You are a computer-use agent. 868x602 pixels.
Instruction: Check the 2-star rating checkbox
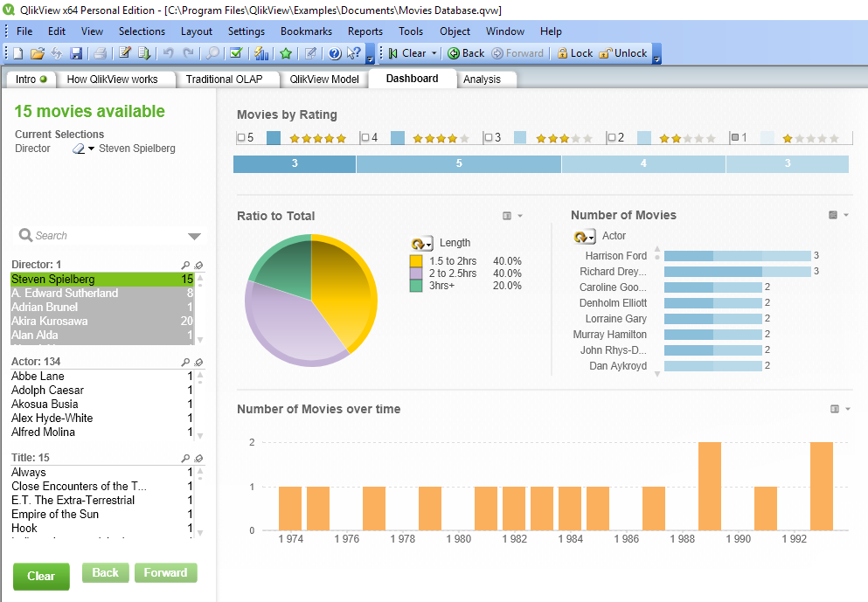(612, 137)
